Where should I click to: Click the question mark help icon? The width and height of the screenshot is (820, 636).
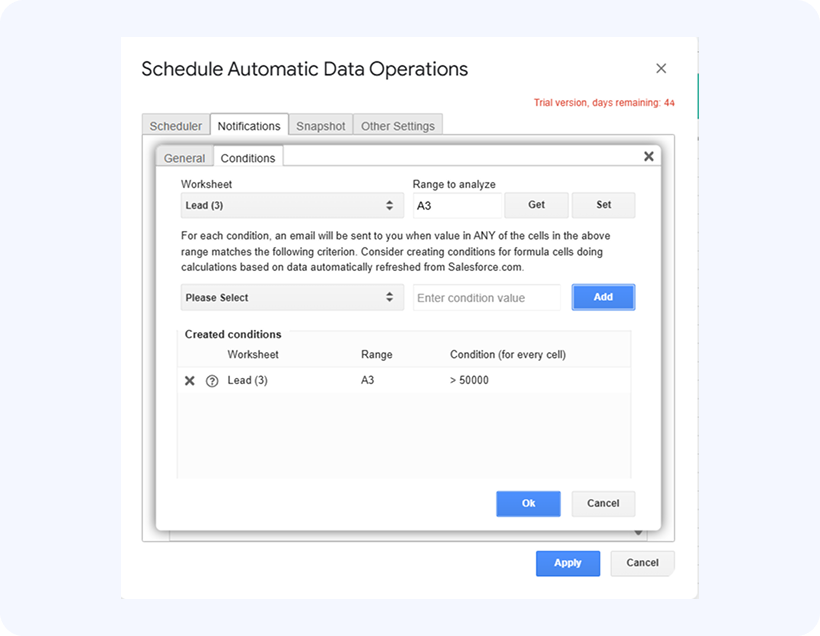pyautogui.click(x=212, y=381)
